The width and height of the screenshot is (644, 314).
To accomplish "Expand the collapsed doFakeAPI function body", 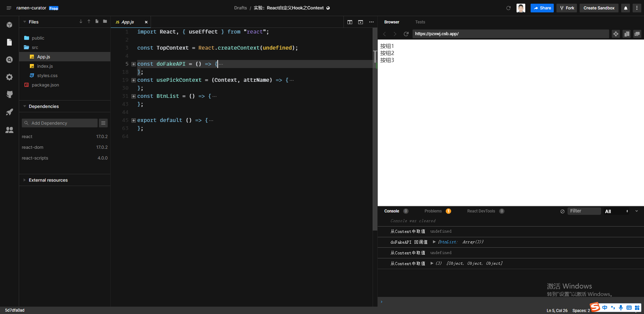I will [133, 64].
